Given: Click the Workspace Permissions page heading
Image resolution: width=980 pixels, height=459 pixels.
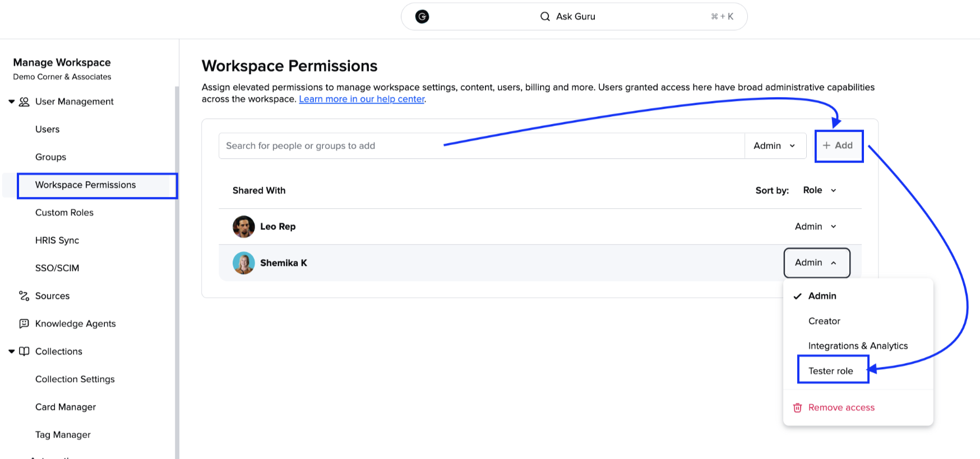Looking at the screenshot, I should (289, 66).
